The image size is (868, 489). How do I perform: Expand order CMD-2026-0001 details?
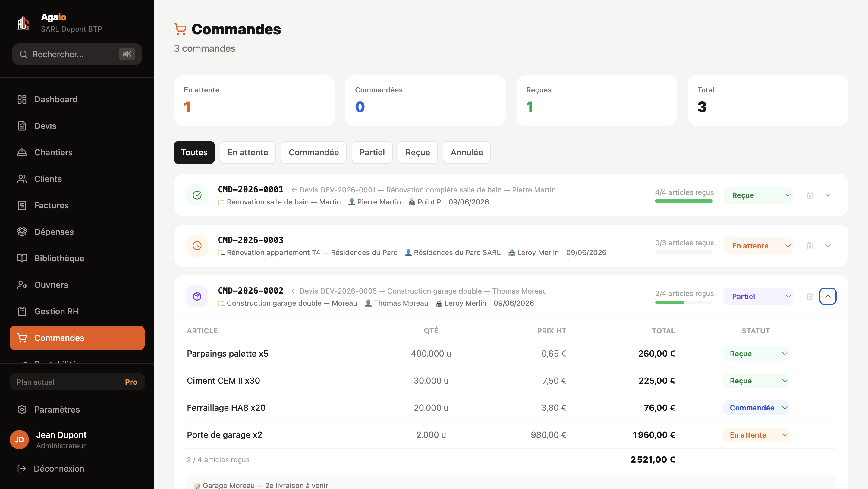tap(828, 195)
